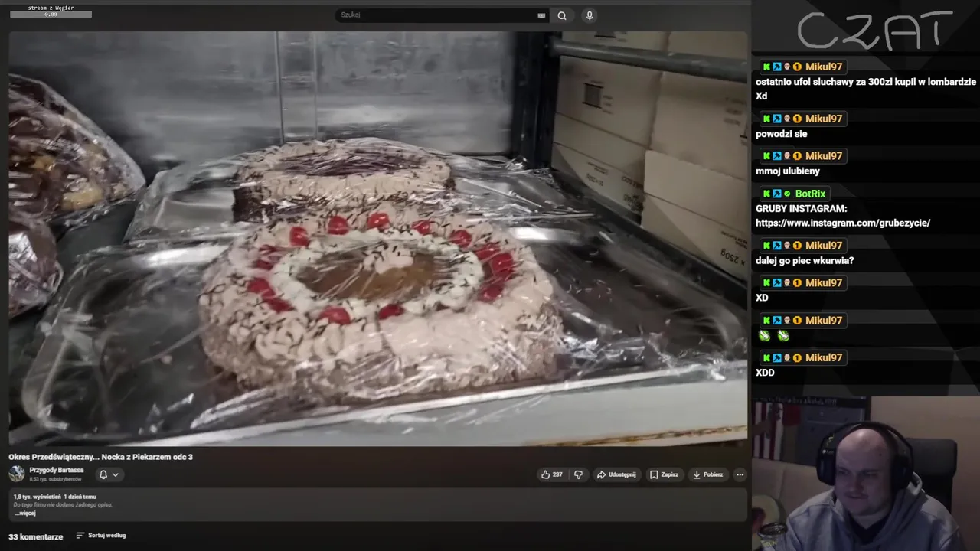Click chat message 'dalej go piec wkurwia?'
This screenshot has width=980, height=551.
[805, 260]
